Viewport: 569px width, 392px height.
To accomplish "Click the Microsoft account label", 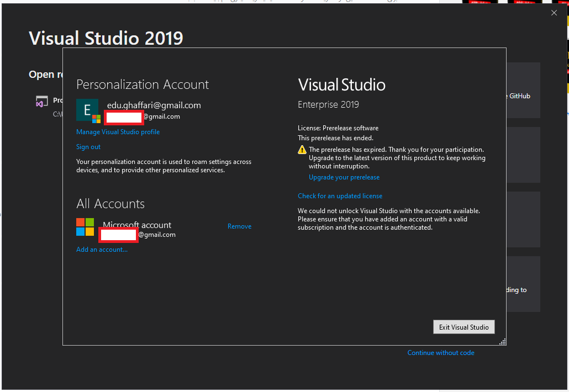I will [137, 225].
